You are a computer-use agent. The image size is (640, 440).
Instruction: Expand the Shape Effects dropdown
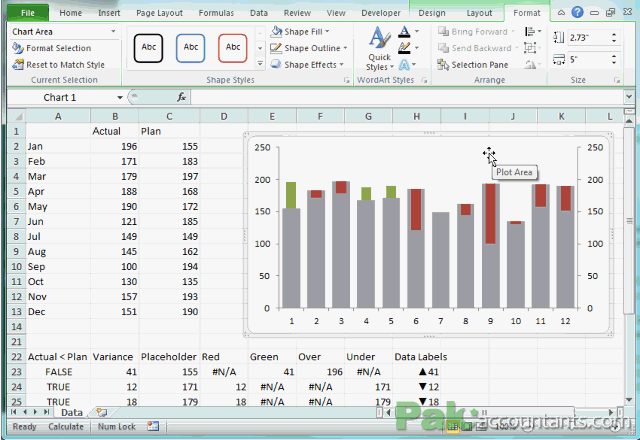coord(307,64)
